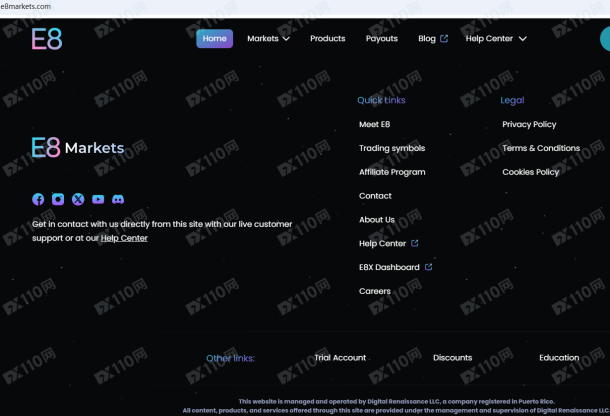Image resolution: width=610 pixels, height=416 pixels.
Task: Open the YouTube social icon
Action: click(98, 199)
